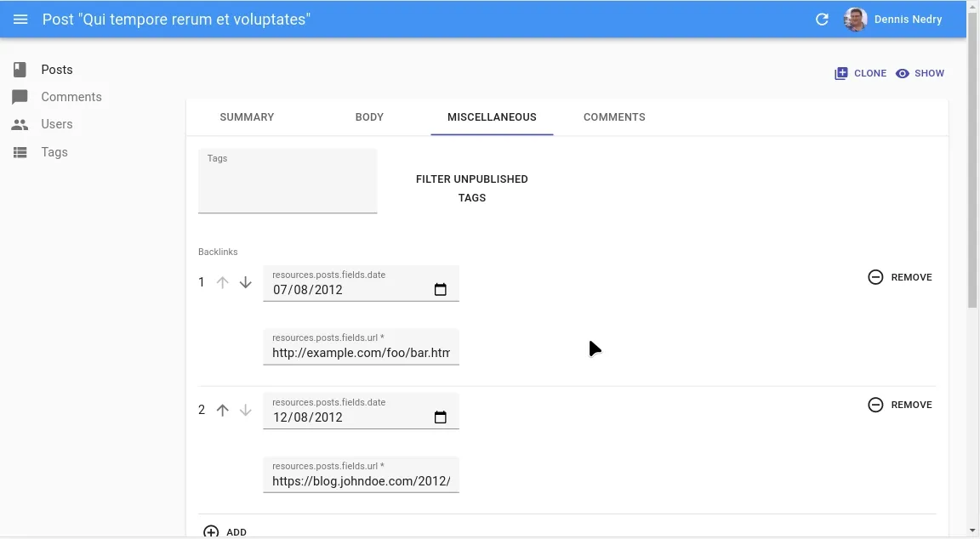Viewport: 980px width, 539px height.
Task: Clone this post
Action: [860, 73]
